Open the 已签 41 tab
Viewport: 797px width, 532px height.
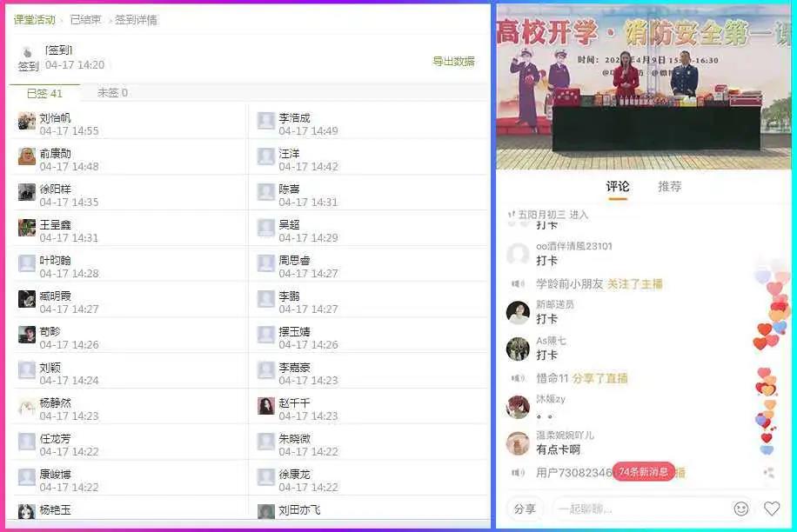click(44, 92)
